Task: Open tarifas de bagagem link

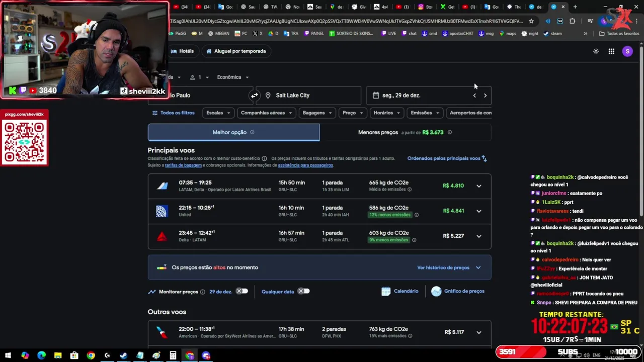Action: [183, 165]
